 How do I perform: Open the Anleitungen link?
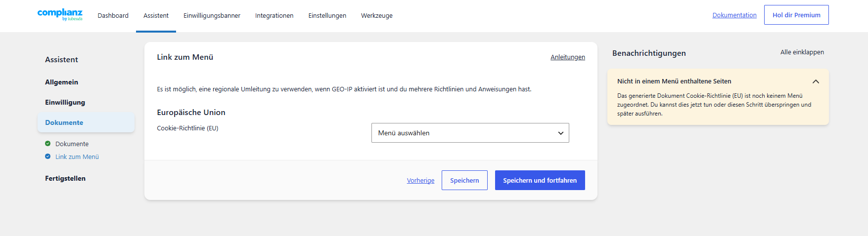(x=567, y=57)
